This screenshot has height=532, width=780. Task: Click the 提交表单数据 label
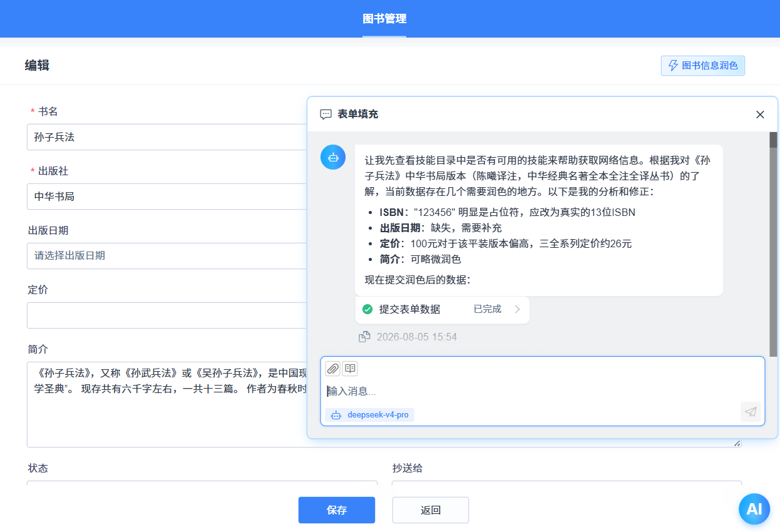(409, 309)
